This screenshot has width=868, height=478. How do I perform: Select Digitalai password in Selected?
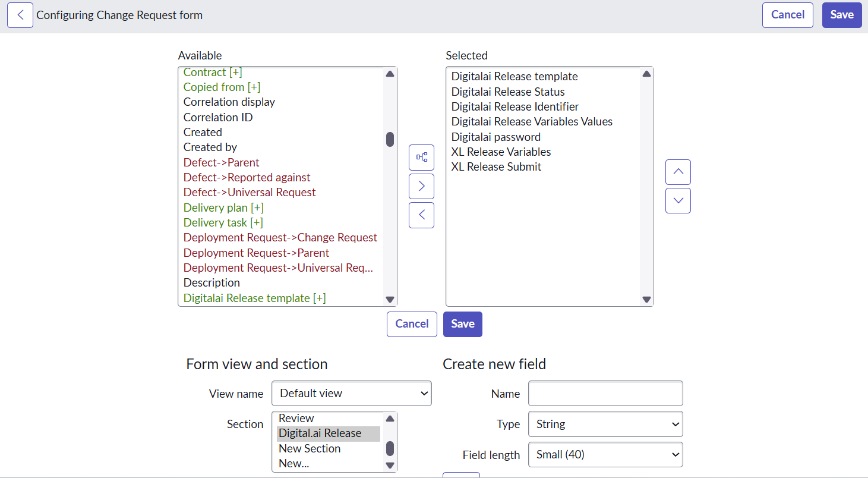coord(496,137)
